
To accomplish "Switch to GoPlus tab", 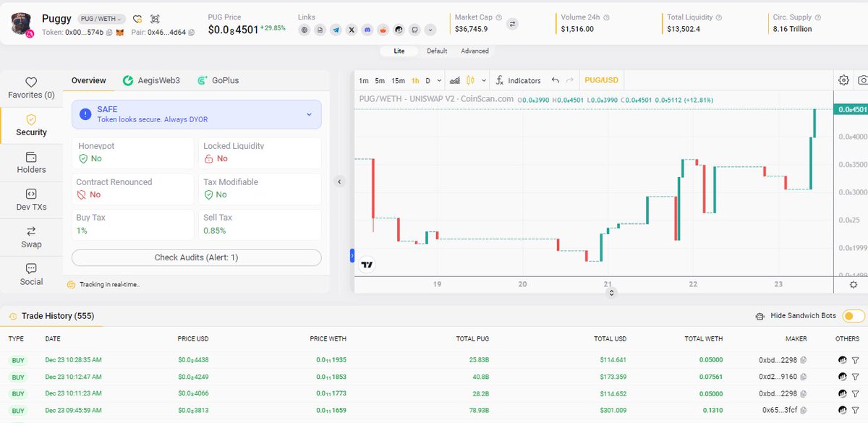I will [x=218, y=80].
